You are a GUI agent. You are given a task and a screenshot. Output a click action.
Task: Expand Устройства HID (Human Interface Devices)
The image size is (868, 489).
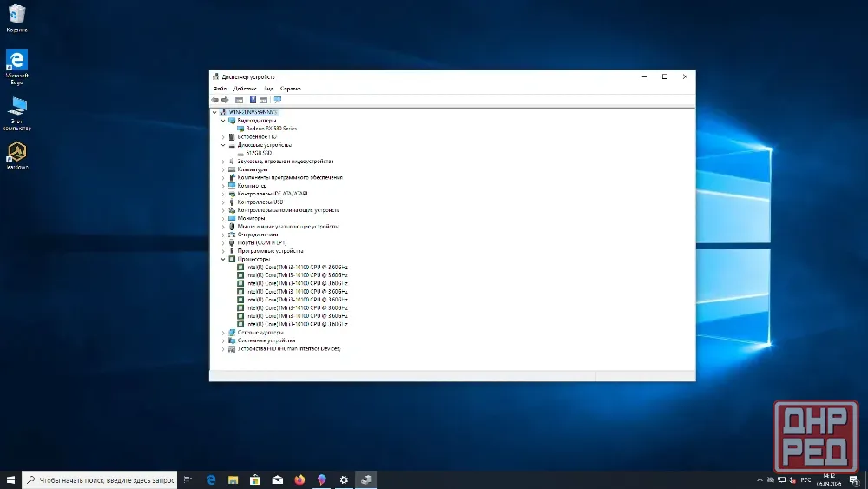click(x=223, y=349)
